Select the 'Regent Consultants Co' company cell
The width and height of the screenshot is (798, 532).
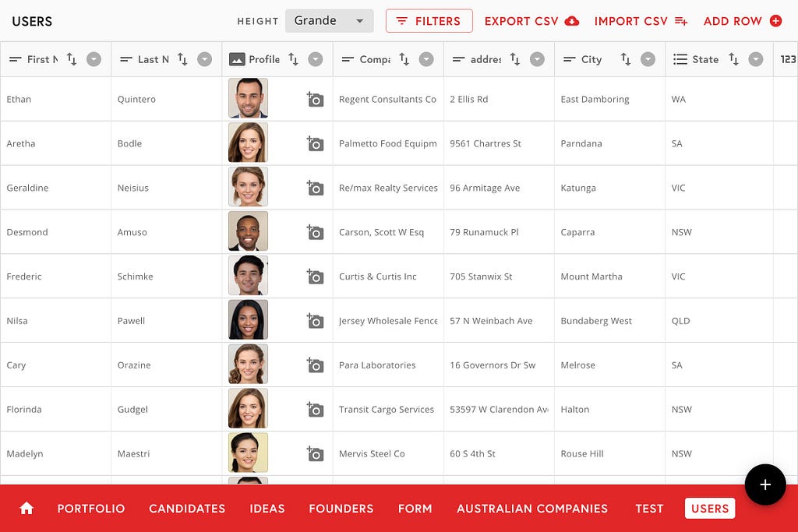tap(388, 99)
